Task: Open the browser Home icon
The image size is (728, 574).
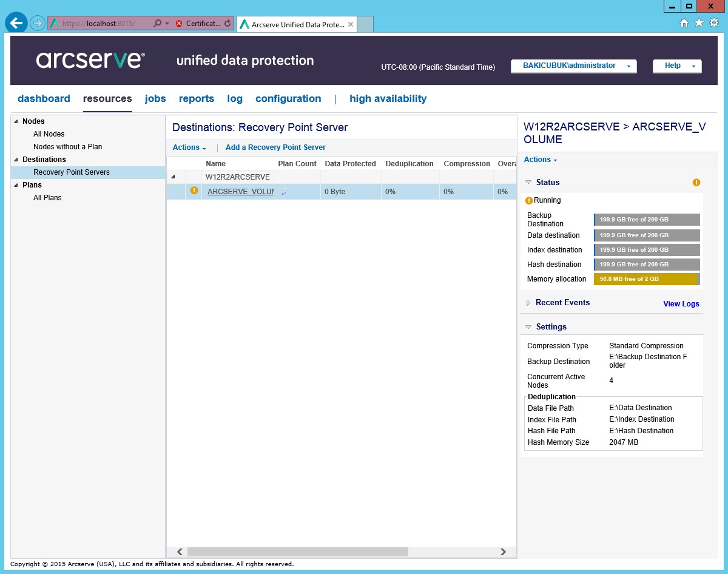Action: (x=684, y=23)
